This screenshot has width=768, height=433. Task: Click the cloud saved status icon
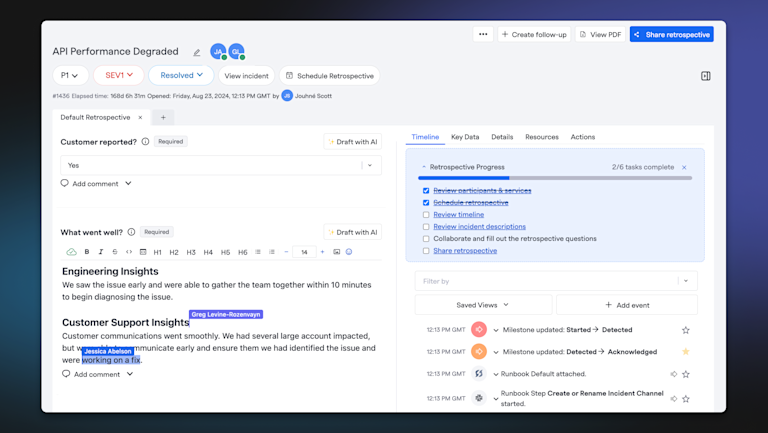[72, 252]
